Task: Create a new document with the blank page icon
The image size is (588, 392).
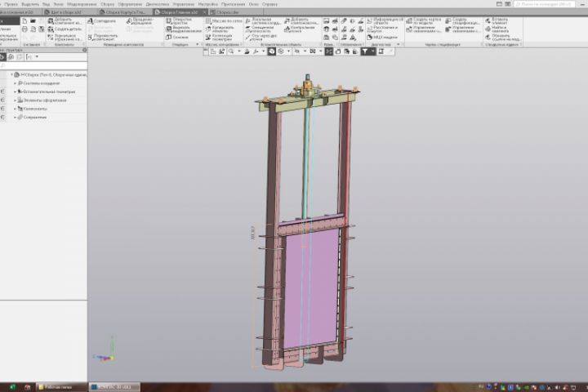Action: (24, 21)
